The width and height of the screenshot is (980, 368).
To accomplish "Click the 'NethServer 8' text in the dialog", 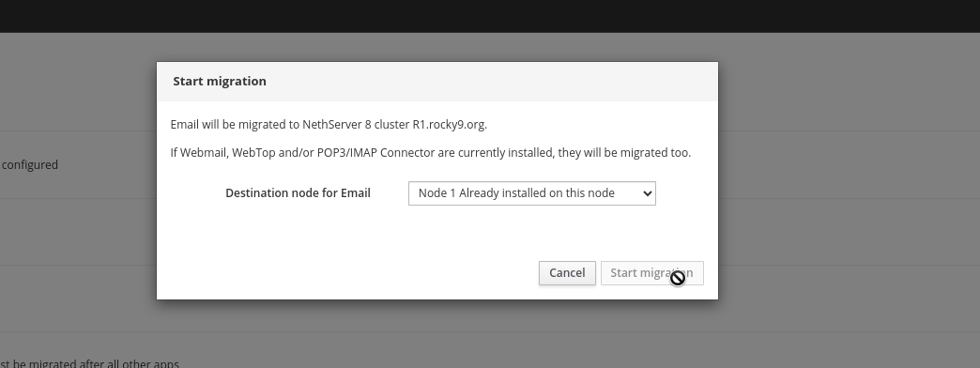I will 337,124.
